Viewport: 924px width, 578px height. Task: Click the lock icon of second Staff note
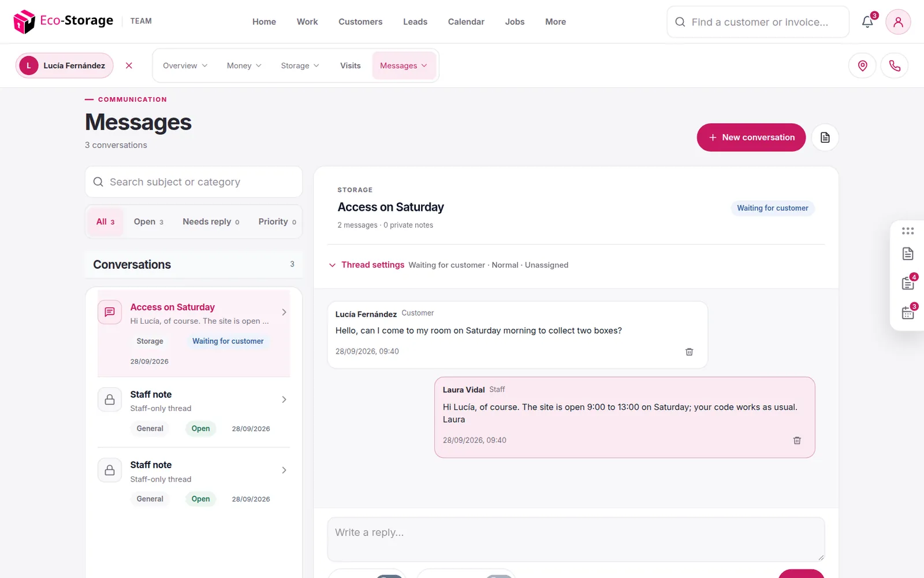pyautogui.click(x=110, y=470)
